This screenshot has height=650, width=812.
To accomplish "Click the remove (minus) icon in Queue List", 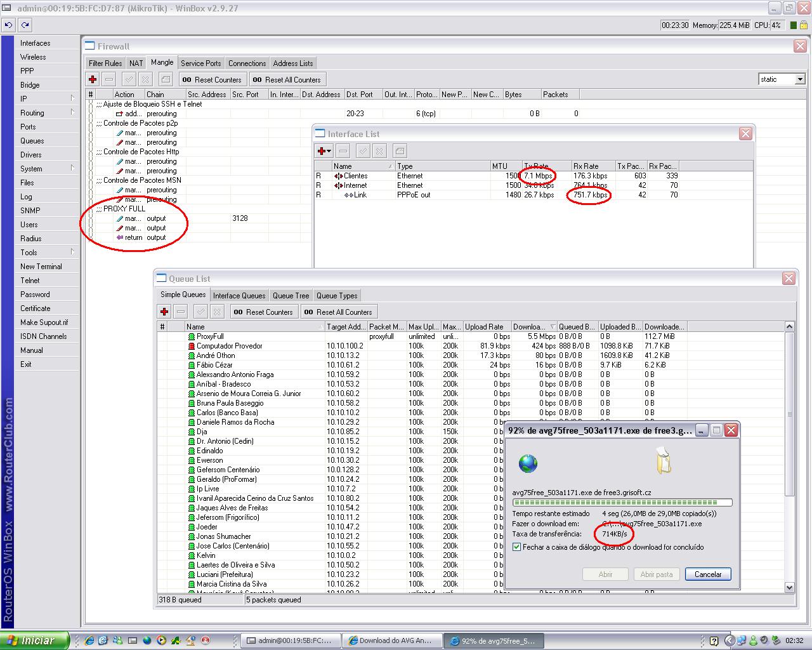I will 181,312.
